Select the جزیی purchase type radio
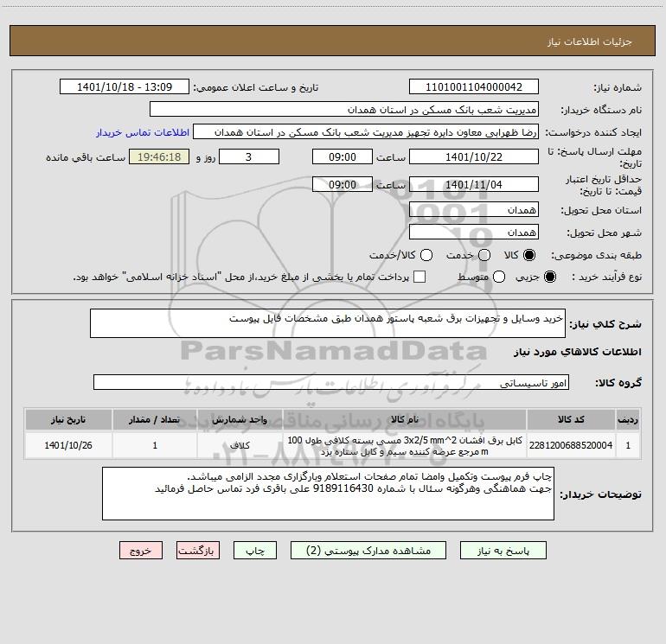666x644 pixels. (549, 277)
